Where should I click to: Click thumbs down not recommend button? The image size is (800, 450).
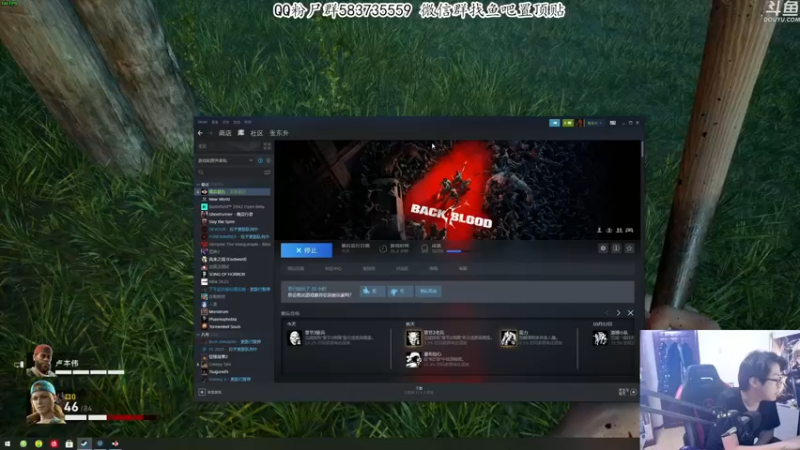pos(400,291)
